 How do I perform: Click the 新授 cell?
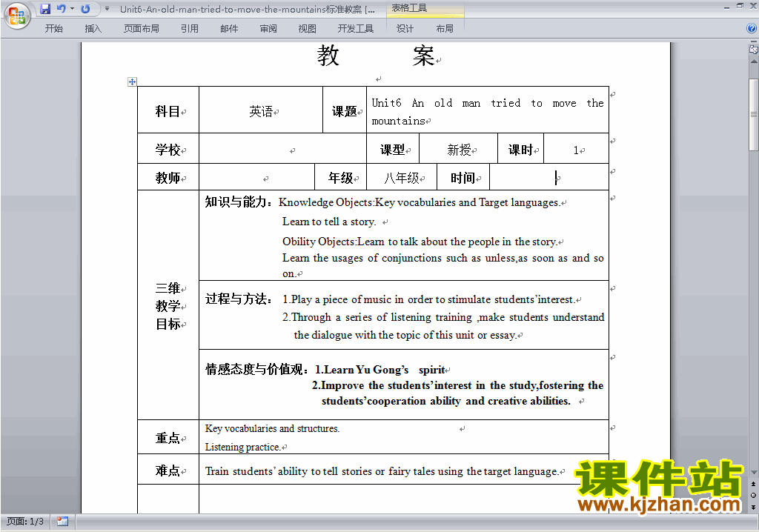coord(458,149)
